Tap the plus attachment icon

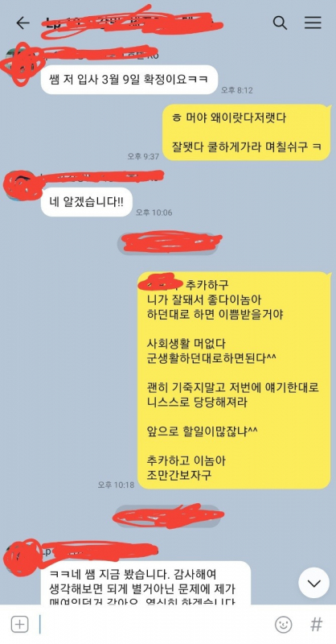click(19, 625)
